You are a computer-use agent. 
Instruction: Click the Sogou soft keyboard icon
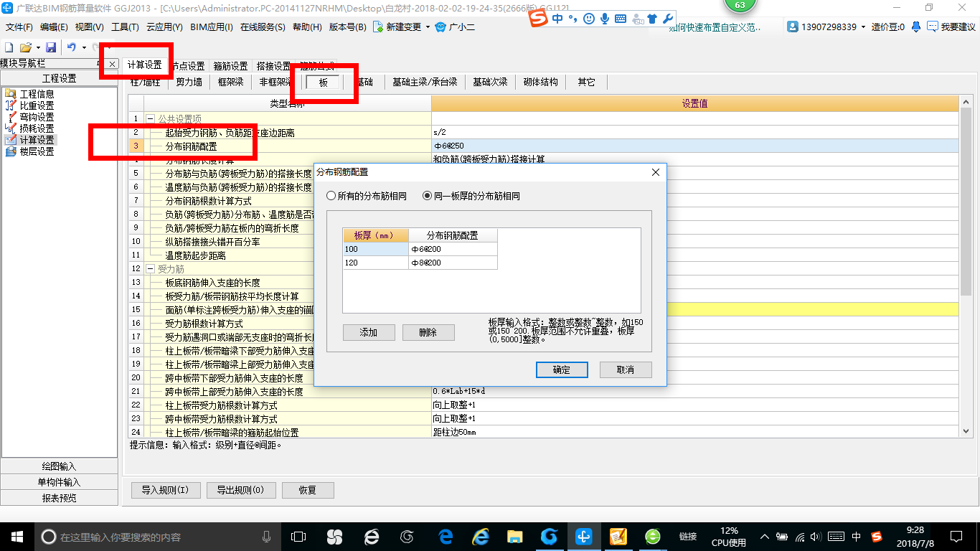[x=621, y=19]
